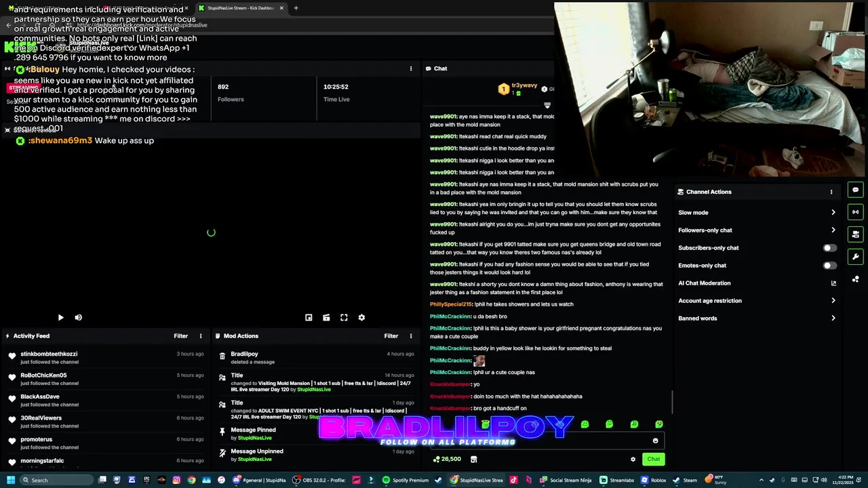Open Discord #general from taskbar
Screen dimensions: 868x488
(260, 480)
